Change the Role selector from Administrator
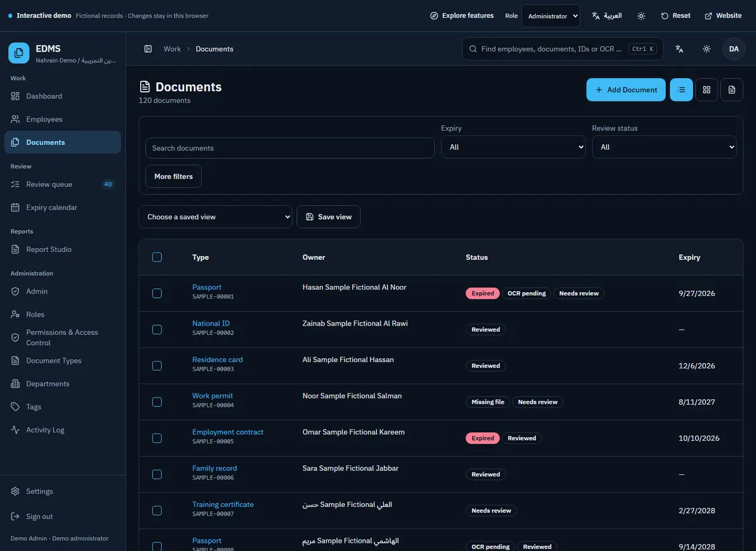Image resolution: width=756 pixels, height=551 pixels. [x=551, y=16]
